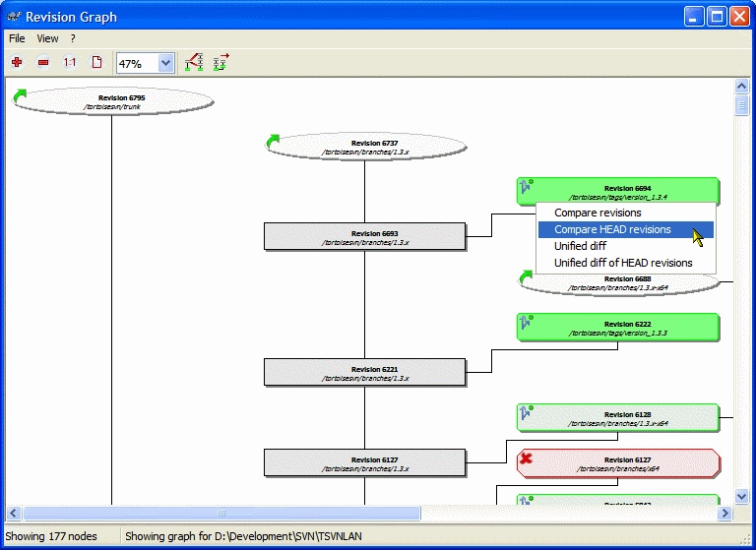Click the tag icon on Revision 6222 node
This screenshot has width=756, height=550.
(527, 322)
